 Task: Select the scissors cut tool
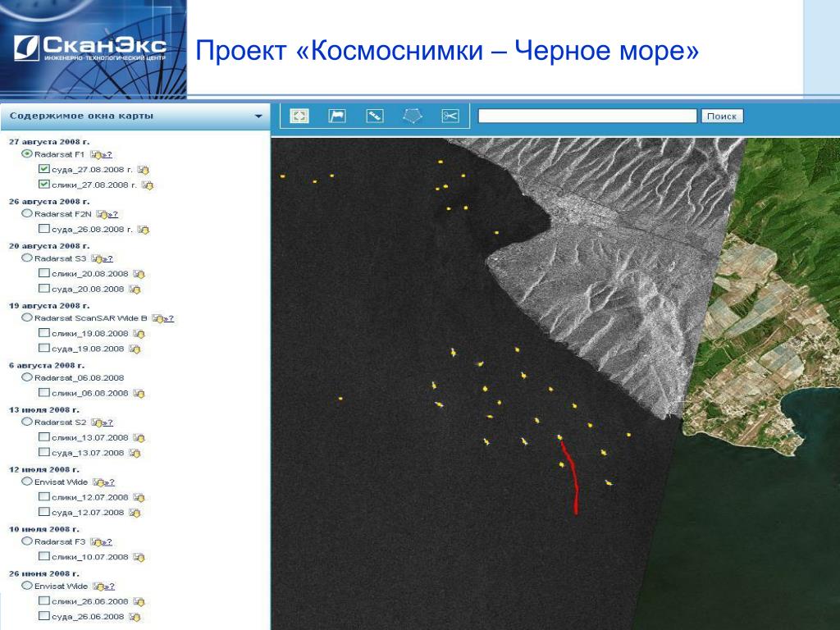(x=450, y=116)
